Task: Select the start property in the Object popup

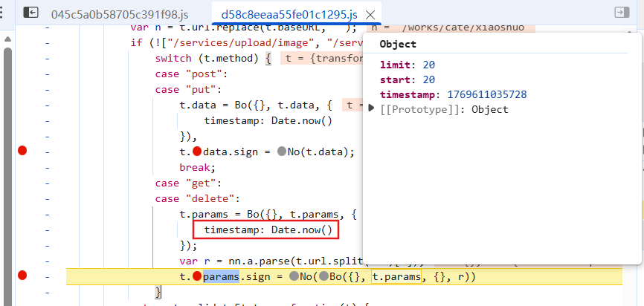Action: coord(394,79)
